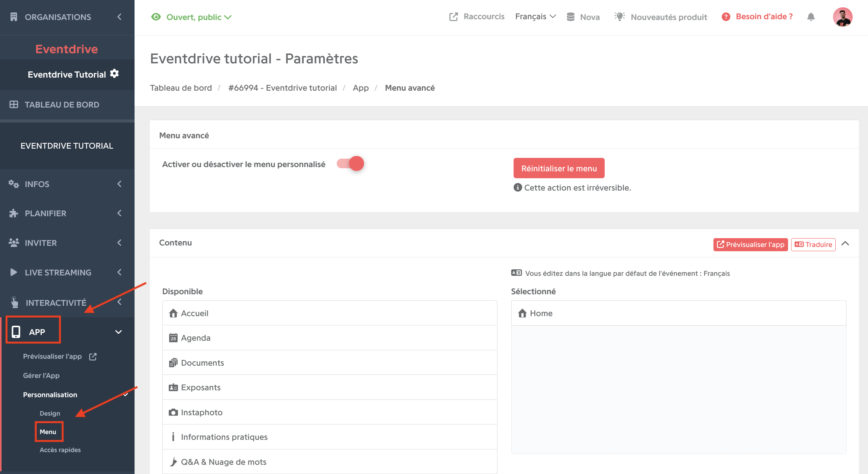Viewport: 868px width, 474px height.
Task: Click the Instaphoto camera icon
Action: pyautogui.click(x=173, y=412)
